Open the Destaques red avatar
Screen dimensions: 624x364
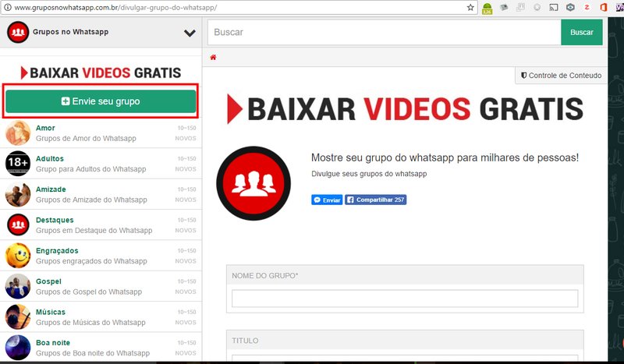pyautogui.click(x=18, y=224)
